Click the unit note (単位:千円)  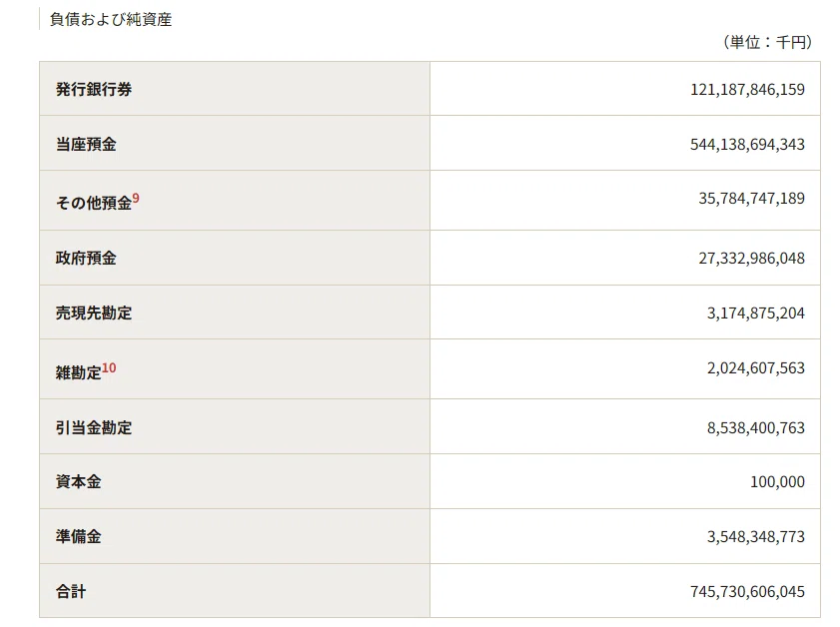(x=768, y=42)
